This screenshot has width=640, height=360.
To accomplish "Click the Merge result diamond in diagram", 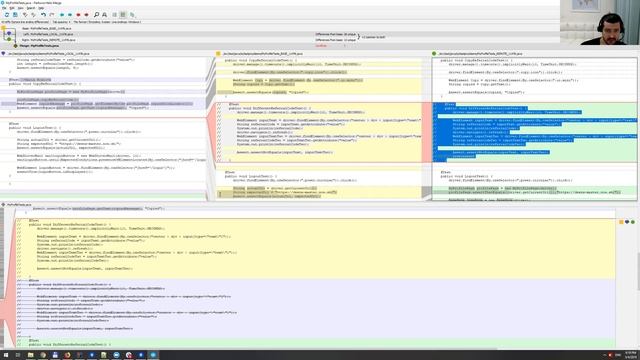I will (16, 46).
